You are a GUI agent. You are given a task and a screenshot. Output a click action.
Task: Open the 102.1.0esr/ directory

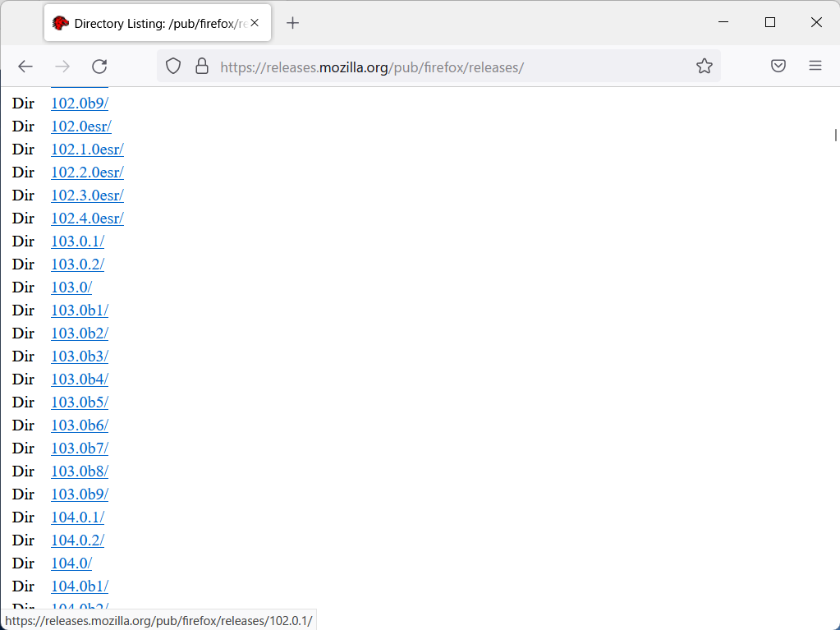(x=87, y=149)
